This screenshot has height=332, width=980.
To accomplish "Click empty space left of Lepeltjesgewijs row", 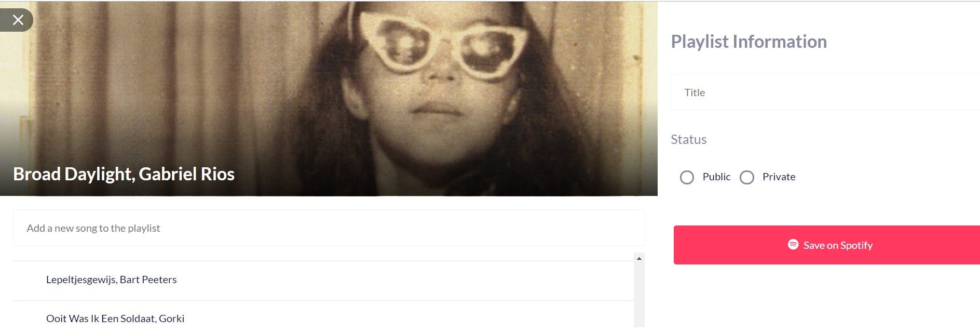I will (29, 280).
